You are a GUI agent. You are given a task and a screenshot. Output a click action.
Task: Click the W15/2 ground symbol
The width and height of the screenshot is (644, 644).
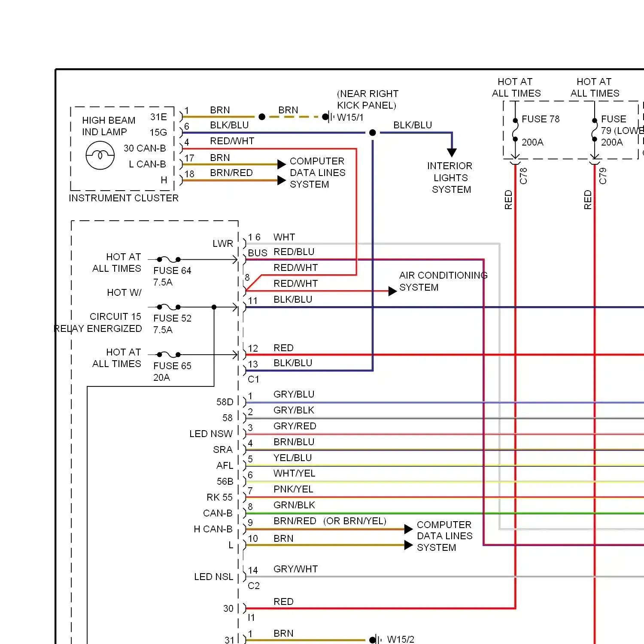pos(376,640)
